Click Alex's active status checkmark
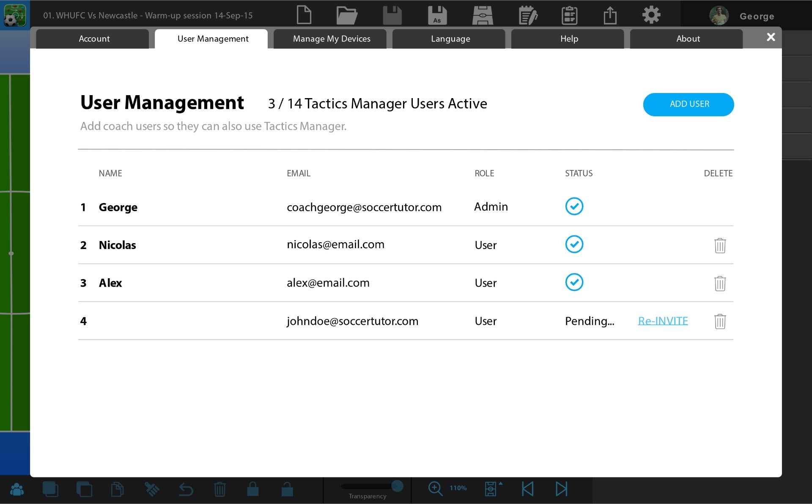The height and width of the screenshot is (504, 812). (574, 282)
